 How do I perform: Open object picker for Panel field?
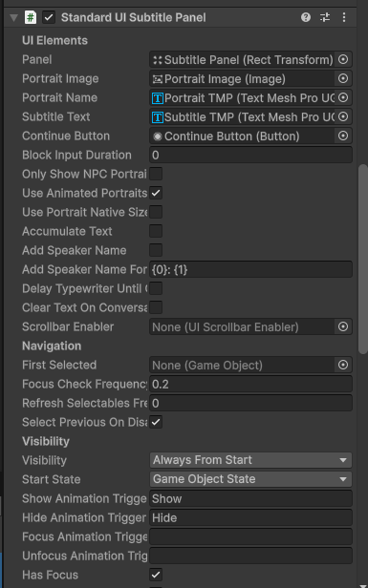pos(343,59)
